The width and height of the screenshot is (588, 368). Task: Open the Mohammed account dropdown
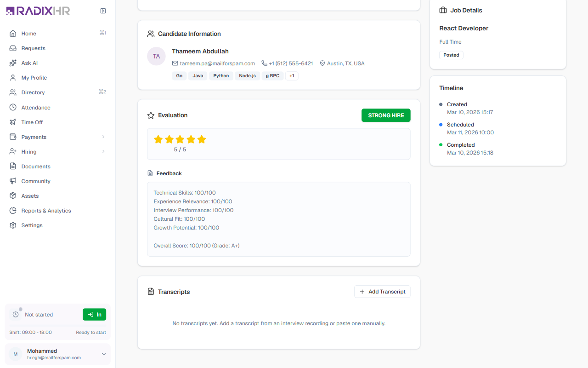pyautogui.click(x=57, y=354)
